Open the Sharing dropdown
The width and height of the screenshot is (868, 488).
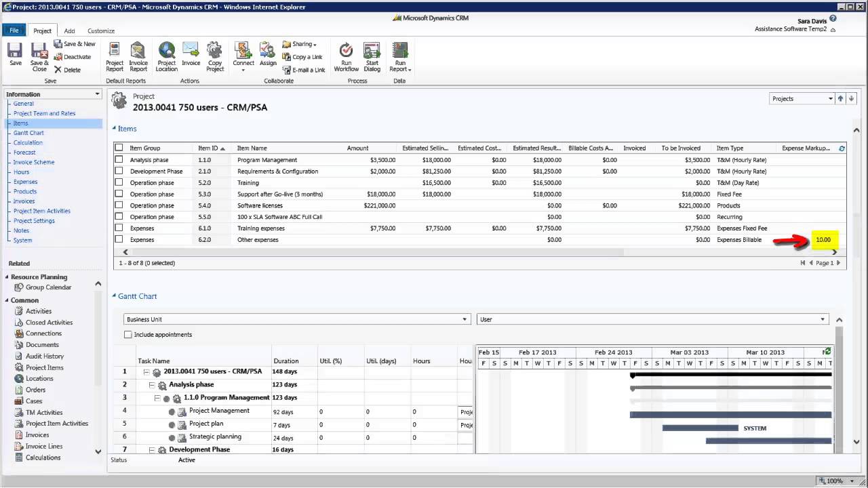point(299,44)
